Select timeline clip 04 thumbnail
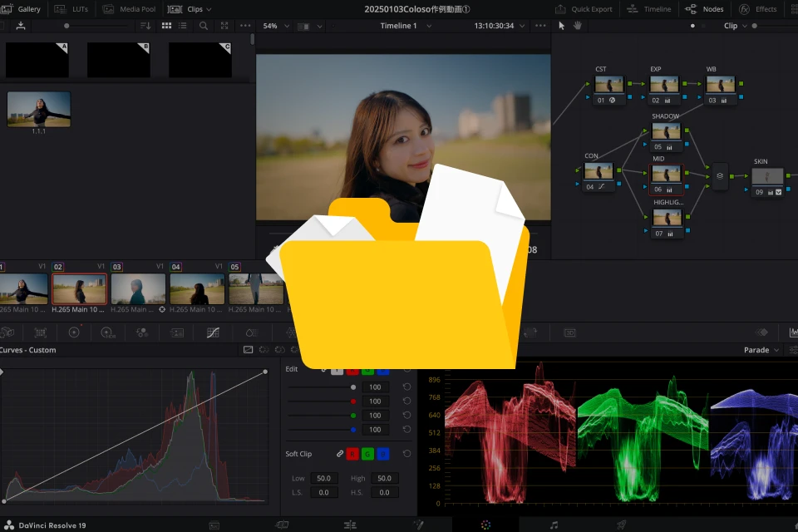This screenshot has width=798, height=532. click(197, 288)
